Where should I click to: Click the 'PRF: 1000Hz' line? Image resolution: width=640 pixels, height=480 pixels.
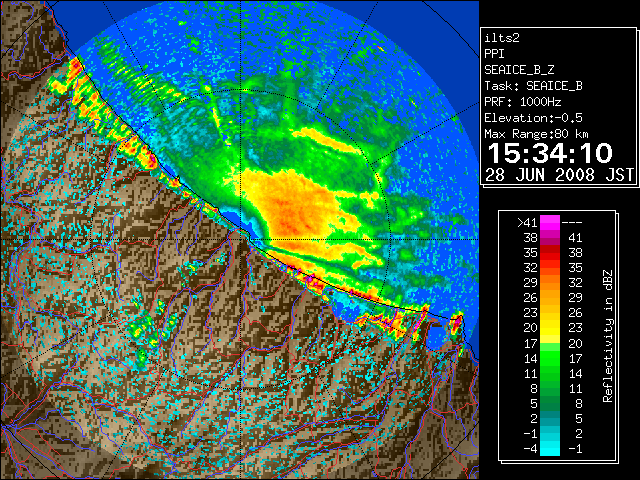click(x=523, y=102)
